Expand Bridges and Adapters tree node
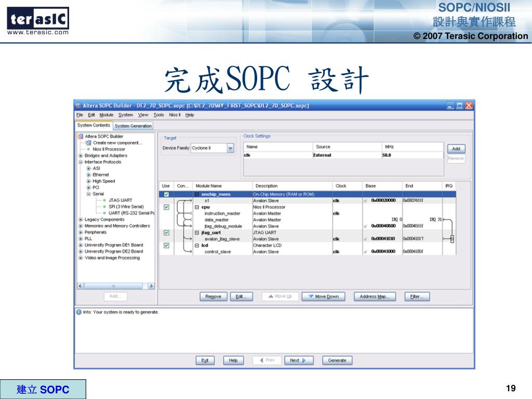This screenshot has height=399, width=532. pos(81,156)
